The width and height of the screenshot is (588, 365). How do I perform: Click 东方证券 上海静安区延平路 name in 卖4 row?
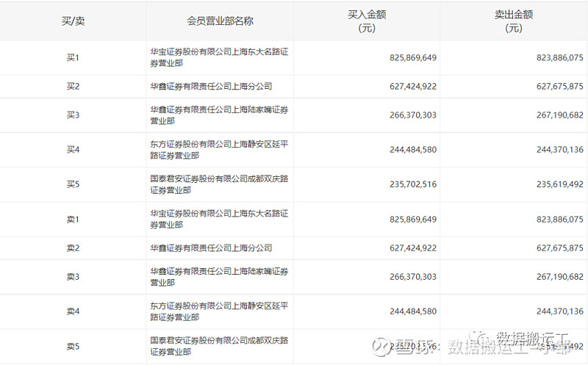[219, 311]
